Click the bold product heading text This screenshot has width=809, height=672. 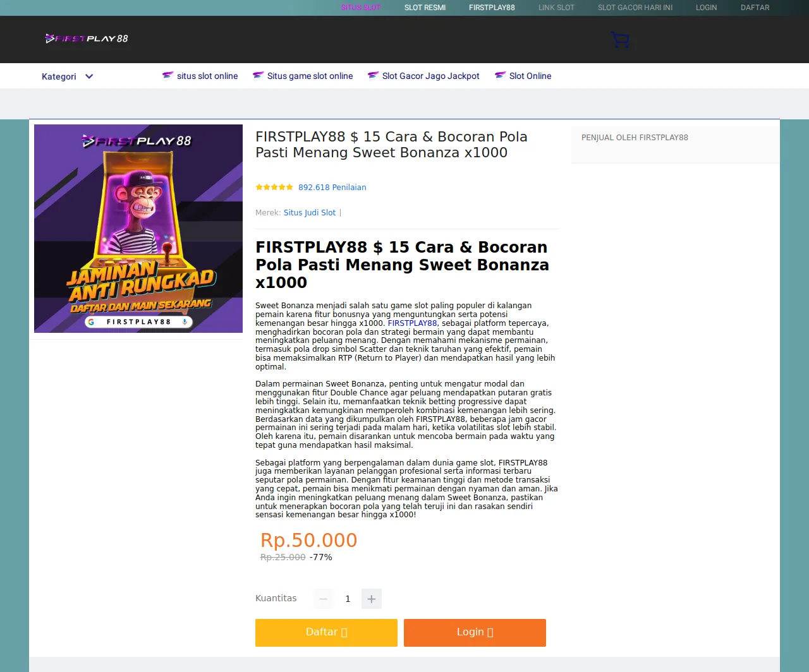(x=402, y=265)
